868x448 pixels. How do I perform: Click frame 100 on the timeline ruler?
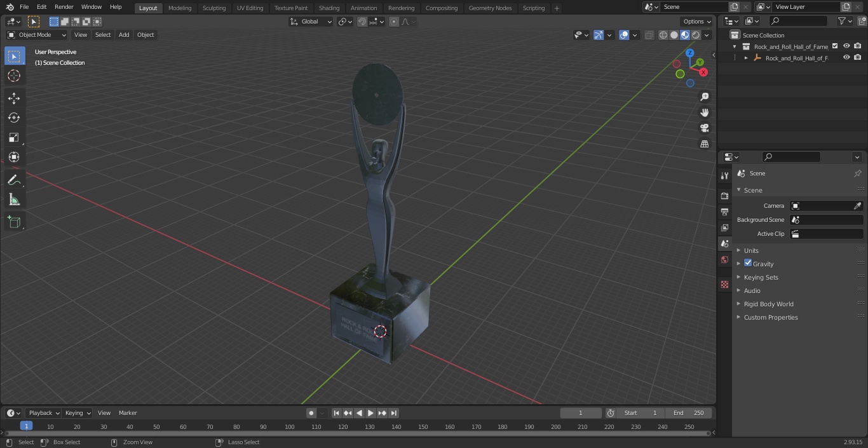290,427
